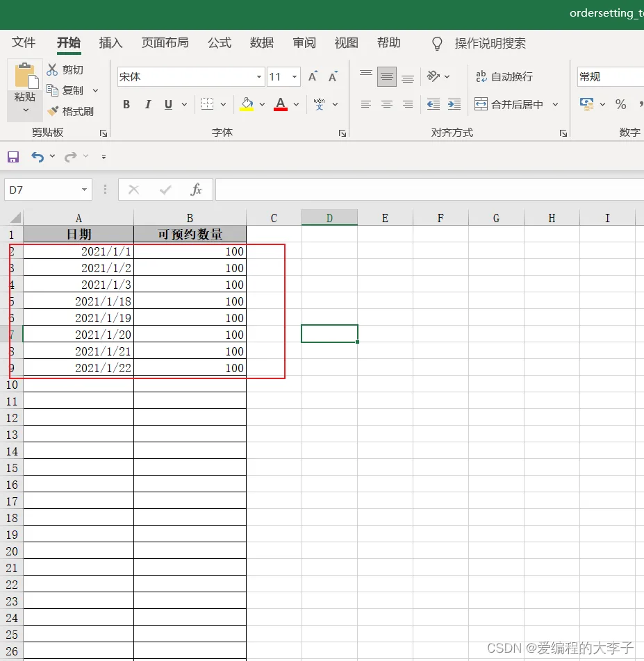Click the confirm checkmark in formula bar

tap(165, 190)
